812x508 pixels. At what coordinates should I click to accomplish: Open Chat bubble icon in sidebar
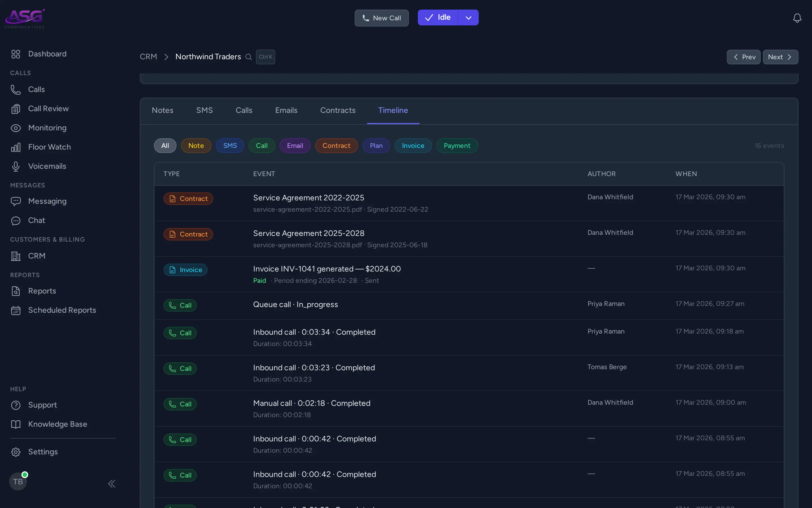point(16,220)
